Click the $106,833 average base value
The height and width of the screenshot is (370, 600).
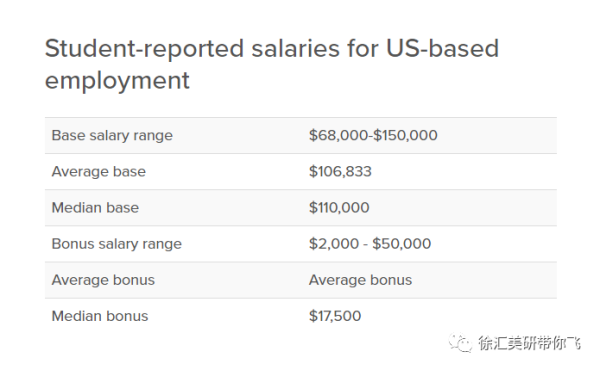[340, 171]
